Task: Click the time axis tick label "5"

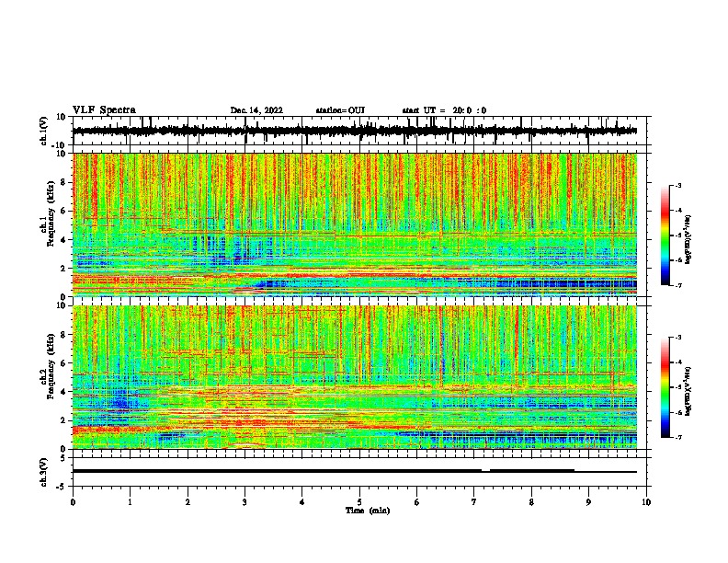Action: [x=359, y=501]
